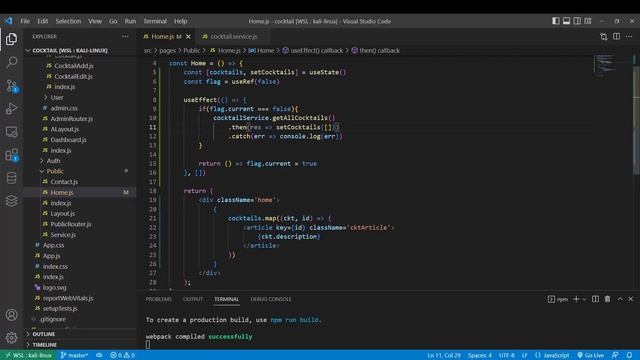The width and height of the screenshot is (640, 360).
Task: Open the layers stack icon in activity bar
Action: 11,201
